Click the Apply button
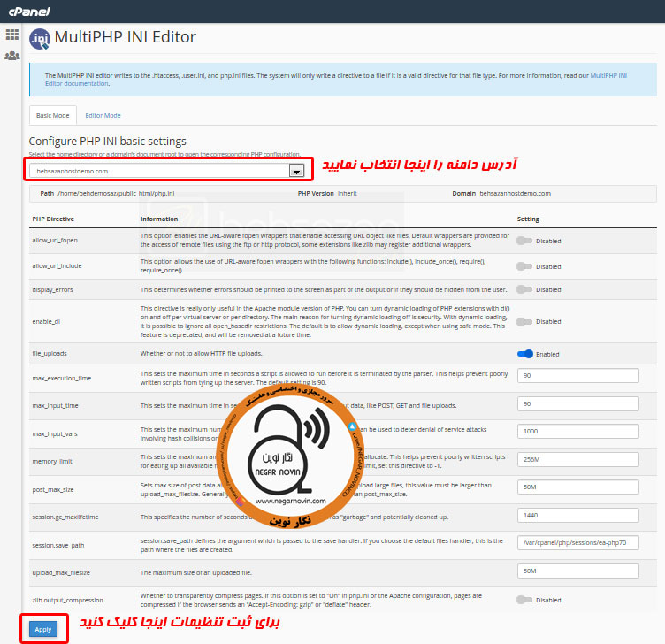Image resolution: width=665 pixels, height=644 pixels. click(43, 629)
